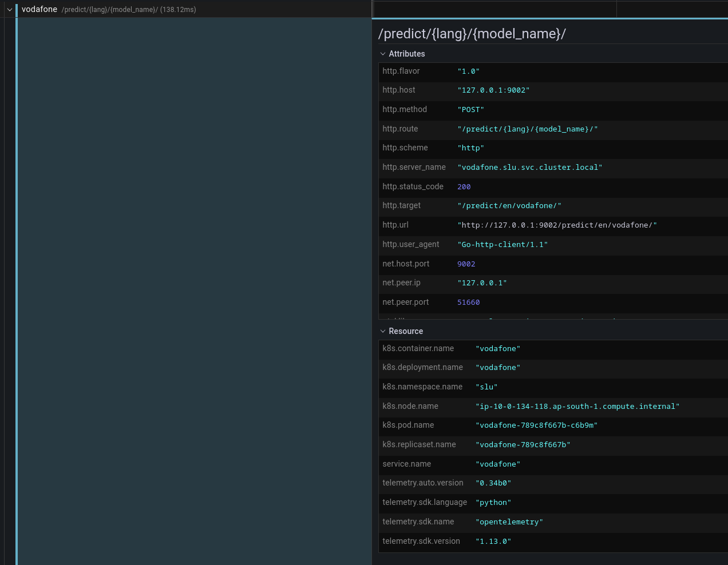The image size is (728, 565).
Task: Click the "slu" namespace value
Action: (486, 387)
